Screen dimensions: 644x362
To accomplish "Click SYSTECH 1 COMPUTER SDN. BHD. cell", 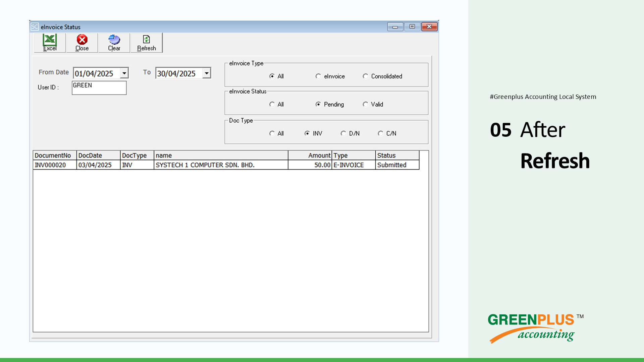I will (x=221, y=165).
